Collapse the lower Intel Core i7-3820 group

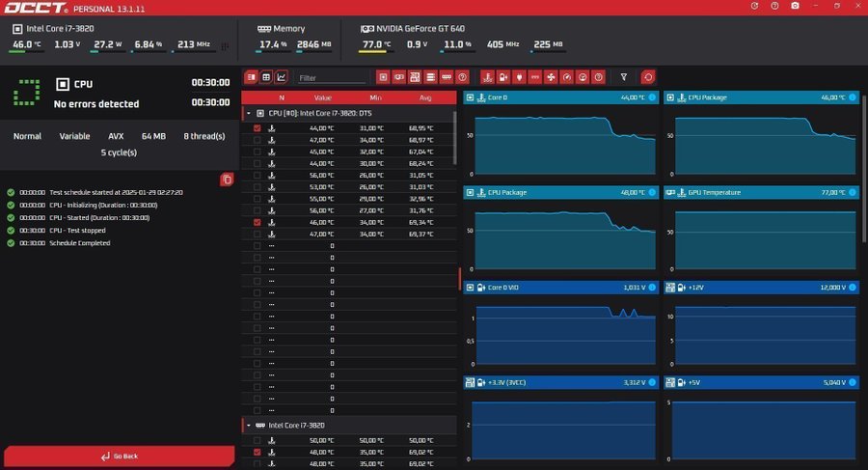(249, 425)
